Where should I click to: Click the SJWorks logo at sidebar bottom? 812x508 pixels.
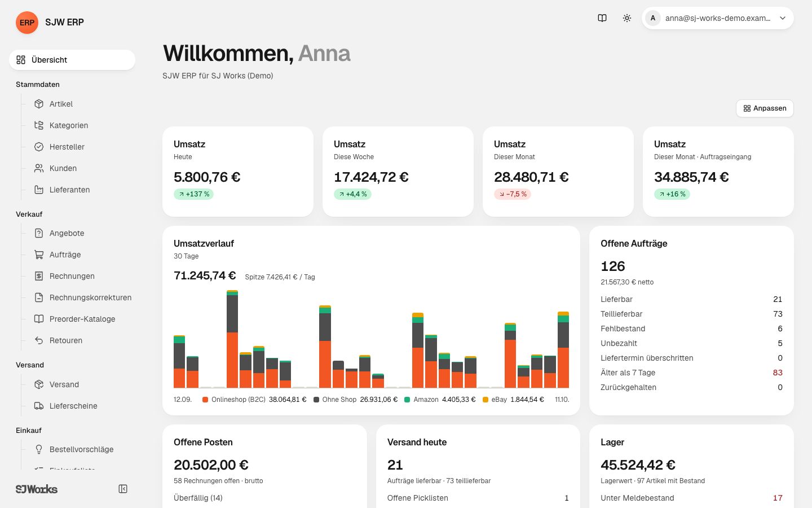coord(37,489)
